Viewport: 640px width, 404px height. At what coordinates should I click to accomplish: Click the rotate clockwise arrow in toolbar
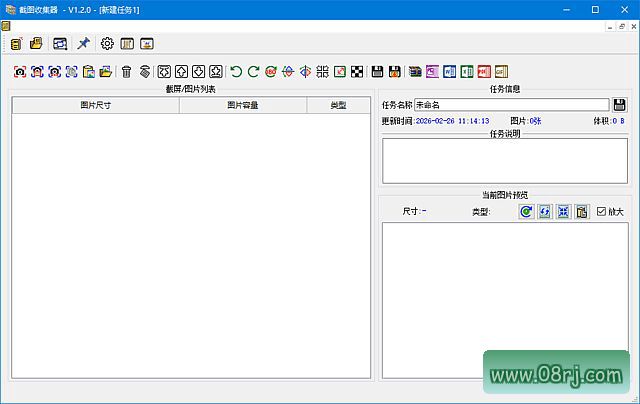(x=254, y=71)
